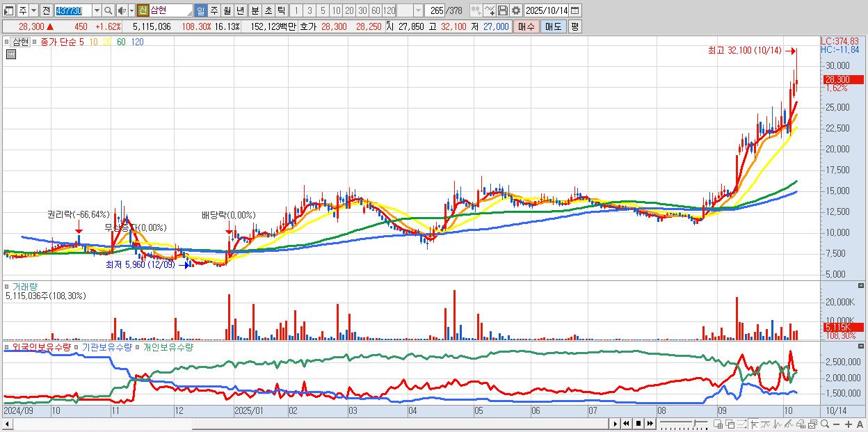Click the A text tool icon
The image size is (868, 432).
click(860, 424)
